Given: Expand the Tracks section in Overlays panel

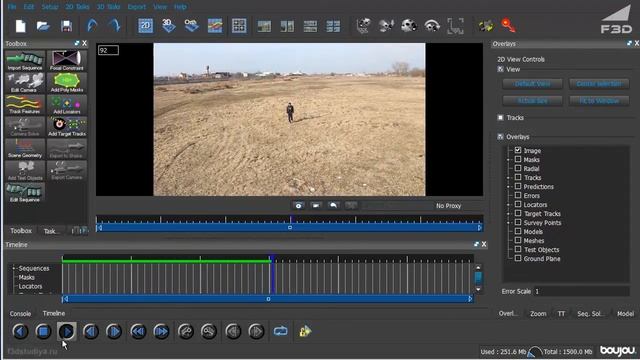Looking at the screenshot, I should tap(500, 118).
